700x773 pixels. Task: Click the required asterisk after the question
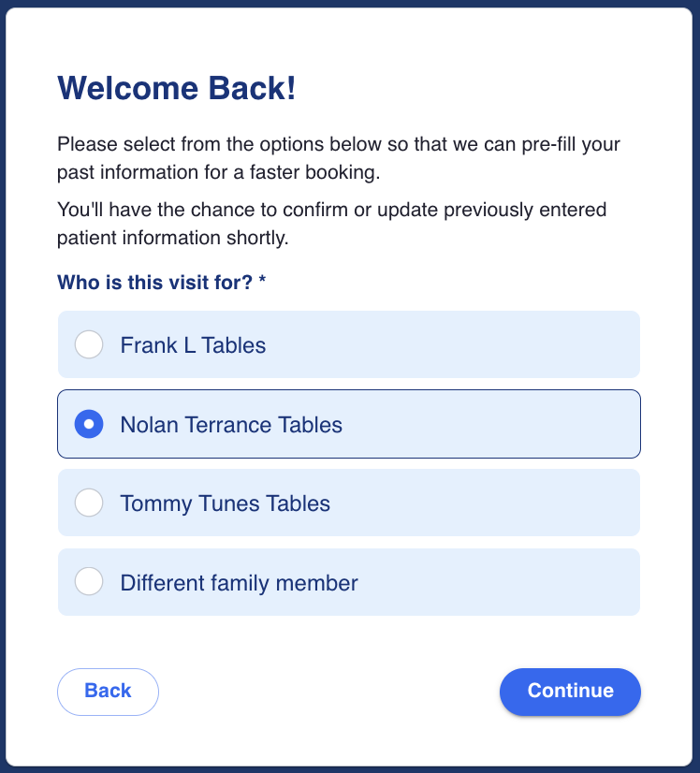[263, 282]
